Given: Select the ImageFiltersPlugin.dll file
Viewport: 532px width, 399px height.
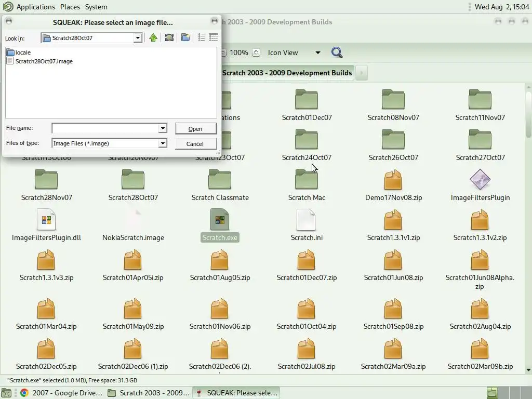Looking at the screenshot, I should pyautogui.click(x=46, y=225).
